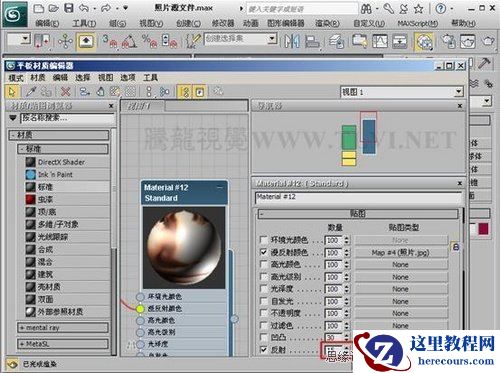
Task: Click the Help question mark icon
Action: click(441, 9)
